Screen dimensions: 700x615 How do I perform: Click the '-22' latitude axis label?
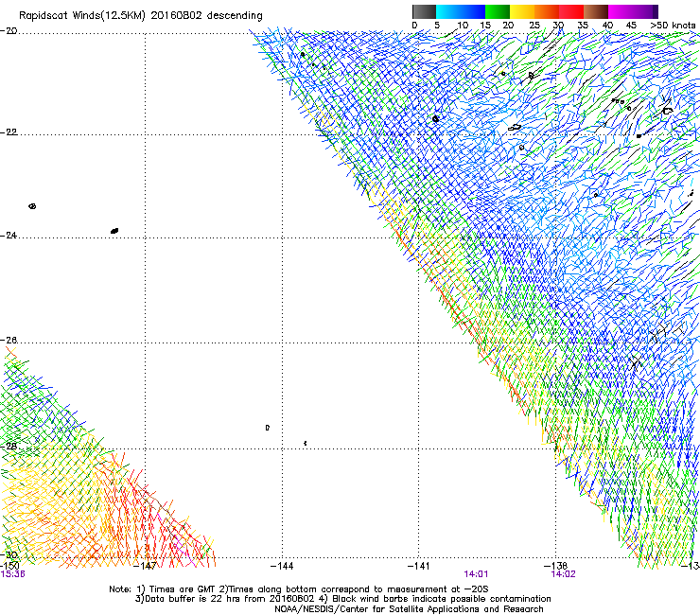tap(9, 132)
